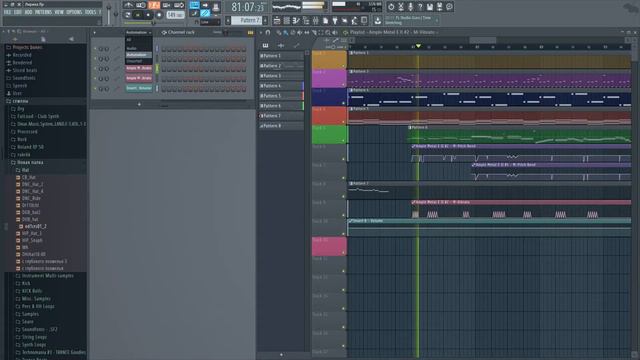Select the slice tool in playlist
Viewport: 640px width, 360px height.
[x=314, y=32]
